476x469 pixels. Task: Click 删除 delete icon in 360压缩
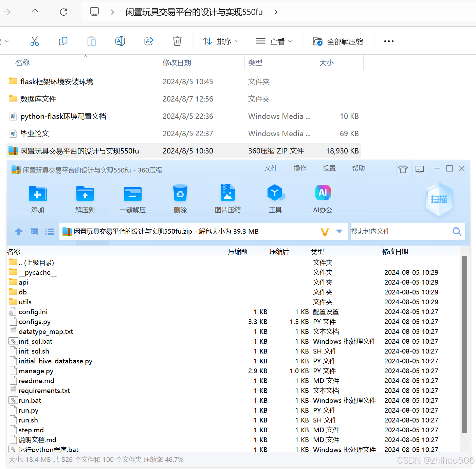tap(180, 199)
